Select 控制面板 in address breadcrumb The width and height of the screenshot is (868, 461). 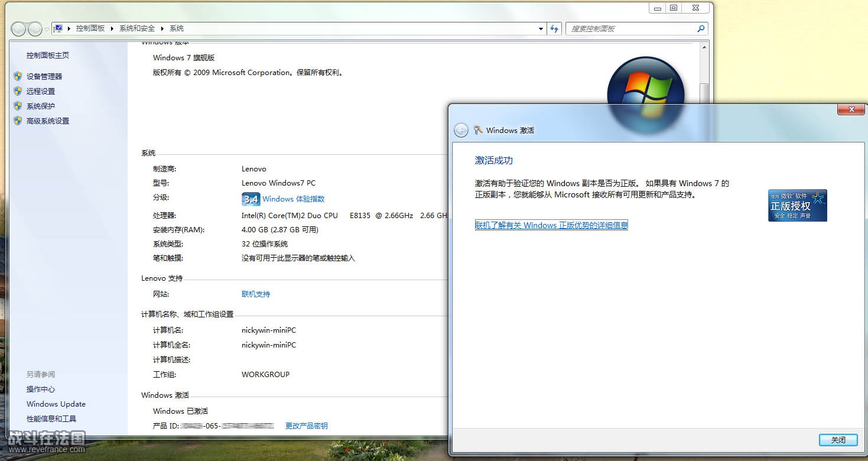(90, 28)
